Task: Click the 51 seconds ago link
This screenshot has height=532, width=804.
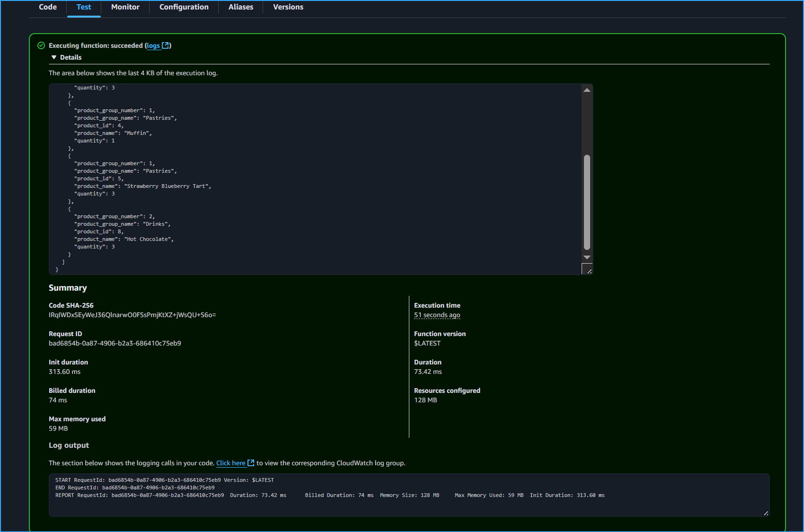Action: pyautogui.click(x=437, y=315)
